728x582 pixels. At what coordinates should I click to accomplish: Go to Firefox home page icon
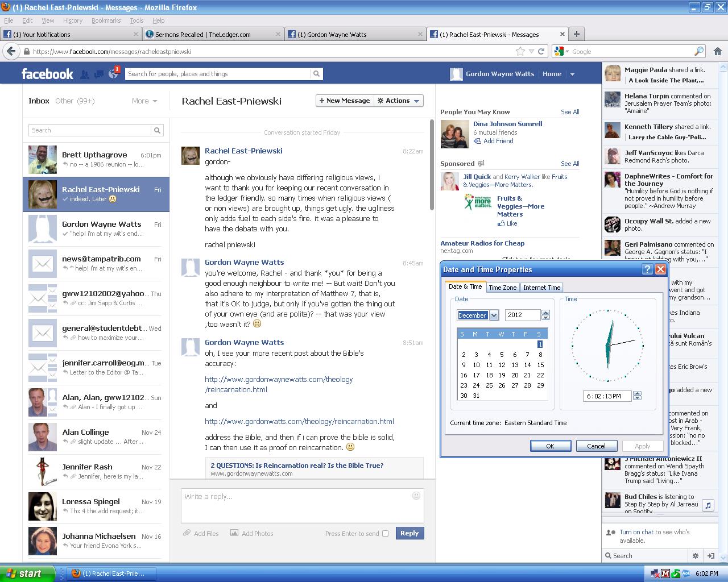(x=718, y=51)
